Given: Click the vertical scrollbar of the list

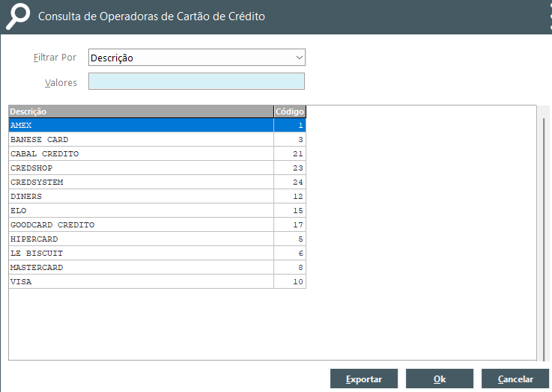Looking at the screenshot, I should [x=544, y=233].
